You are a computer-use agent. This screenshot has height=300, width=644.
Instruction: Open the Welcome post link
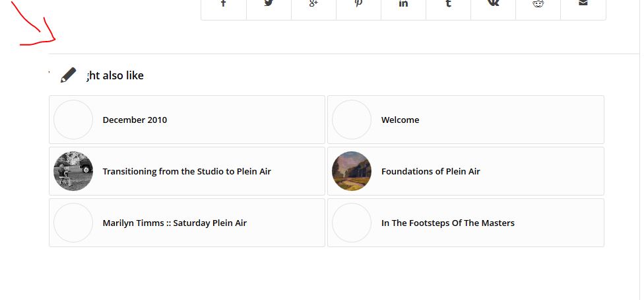click(400, 120)
